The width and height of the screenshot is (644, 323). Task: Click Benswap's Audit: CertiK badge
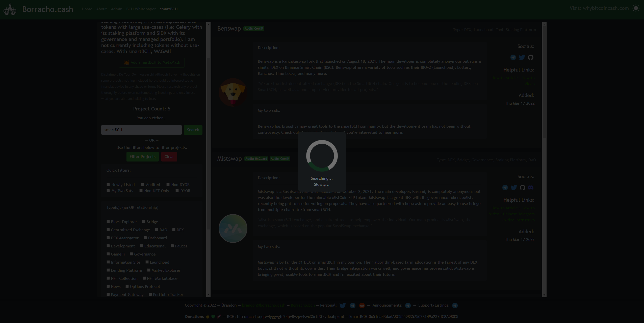tap(254, 29)
